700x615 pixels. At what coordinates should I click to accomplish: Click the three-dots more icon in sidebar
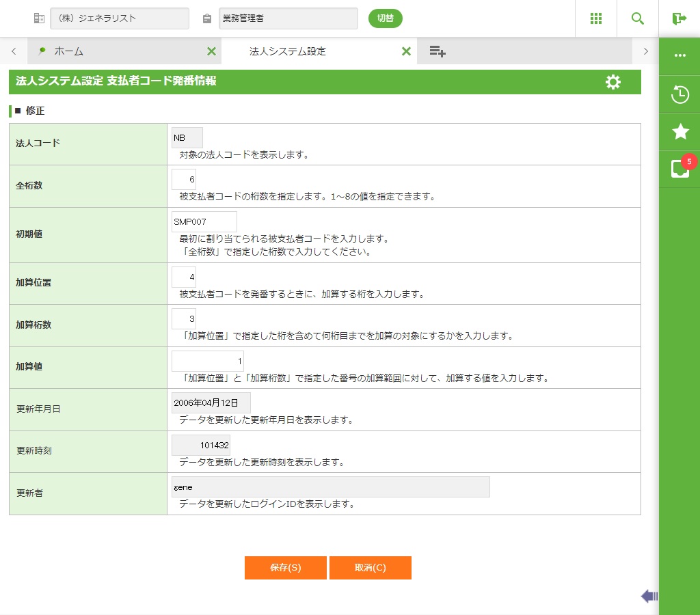[x=680, y=55]
